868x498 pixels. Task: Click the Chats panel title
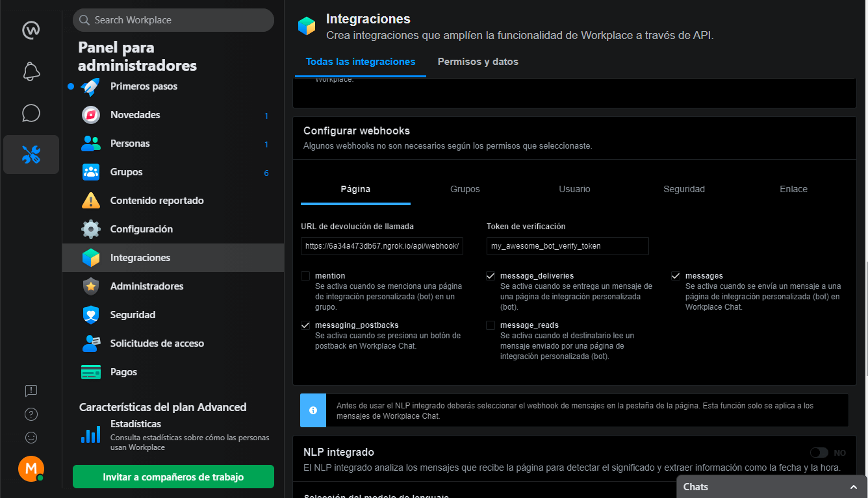pos(696,487)
